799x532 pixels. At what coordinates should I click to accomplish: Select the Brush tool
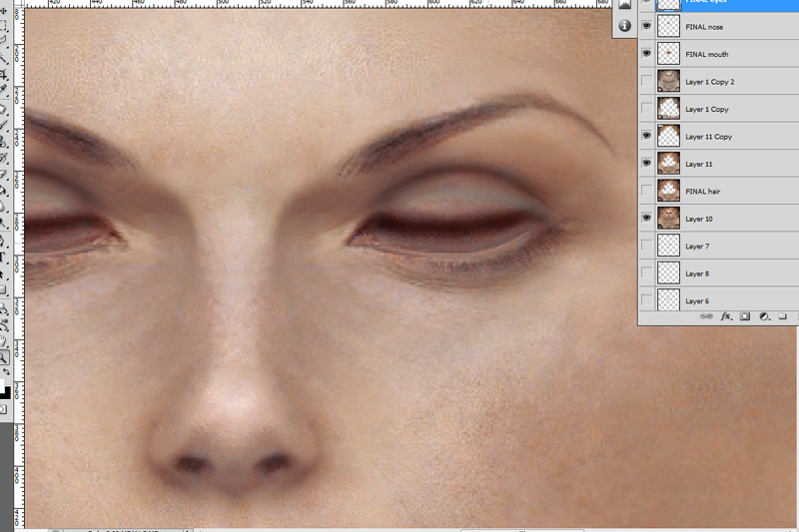pos(3,123)
